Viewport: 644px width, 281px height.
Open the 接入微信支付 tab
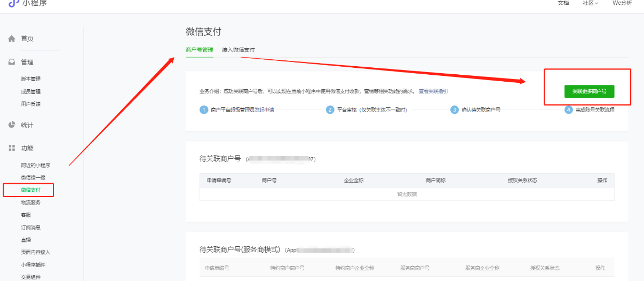[x=238, y=50]
